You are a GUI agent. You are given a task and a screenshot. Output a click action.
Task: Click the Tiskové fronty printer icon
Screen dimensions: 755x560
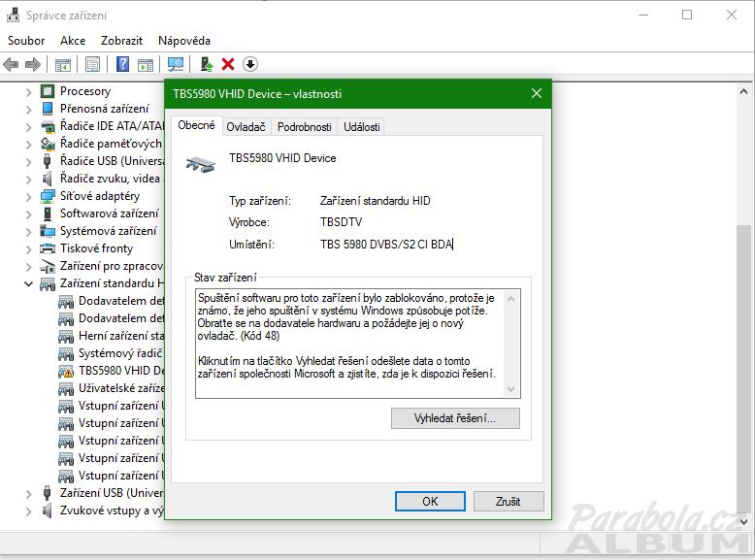(48, 248)
